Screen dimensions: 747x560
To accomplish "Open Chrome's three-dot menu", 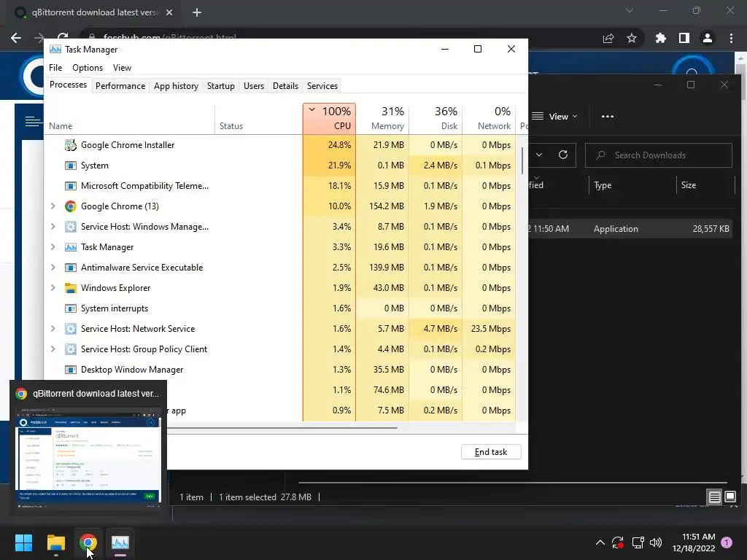I will [x=731, y=38].
